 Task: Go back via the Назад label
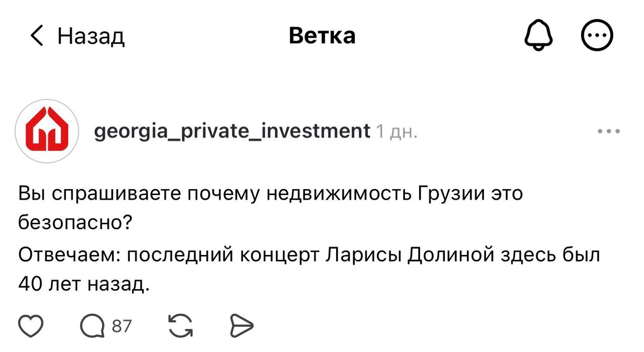(x=91, y=36)
